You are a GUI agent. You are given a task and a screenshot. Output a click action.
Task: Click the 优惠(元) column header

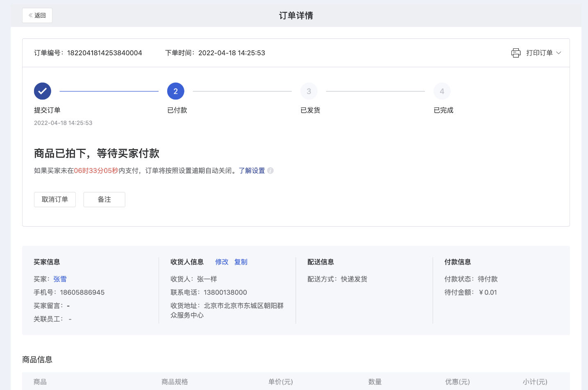tap(458, 382)
